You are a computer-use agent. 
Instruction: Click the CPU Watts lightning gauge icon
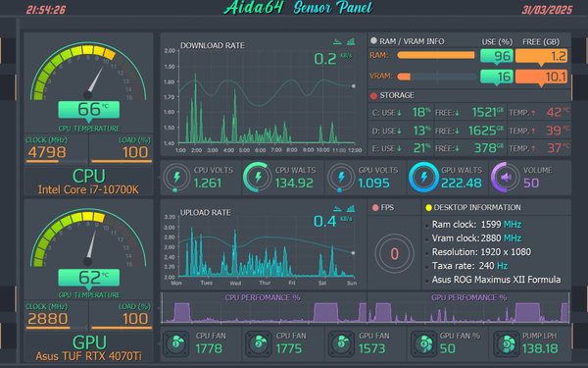(257, 177)
